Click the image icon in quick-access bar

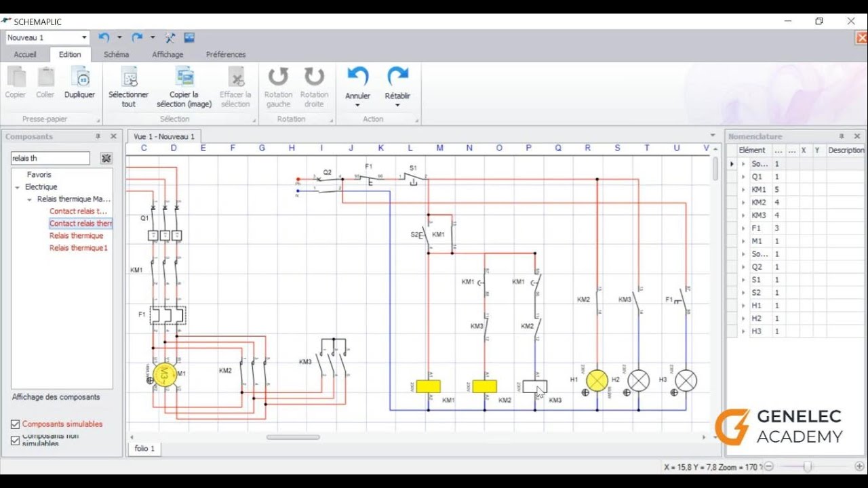click(x=189, y=37)
